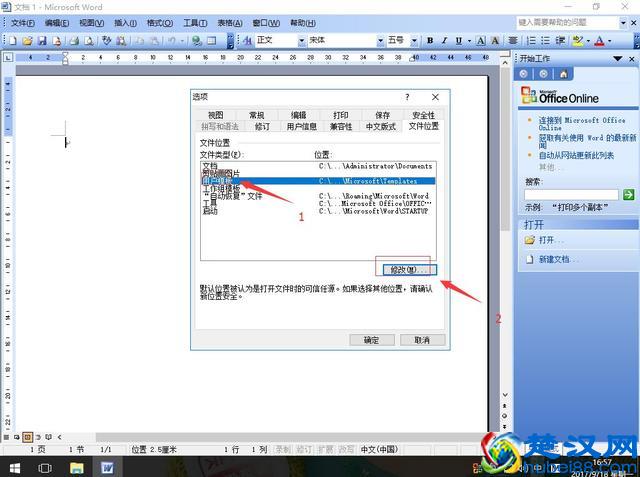
Task: Open File Explorer from the taskbar
Action: 76,468
